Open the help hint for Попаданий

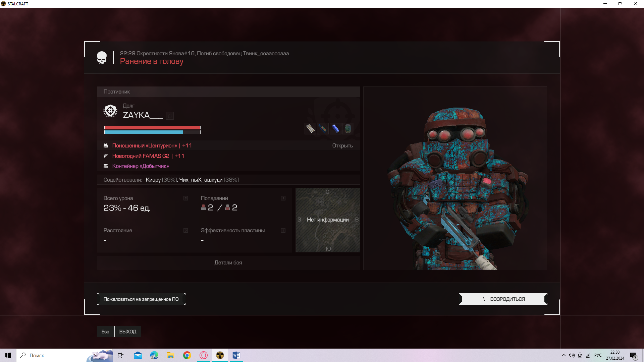click(283, 198)
